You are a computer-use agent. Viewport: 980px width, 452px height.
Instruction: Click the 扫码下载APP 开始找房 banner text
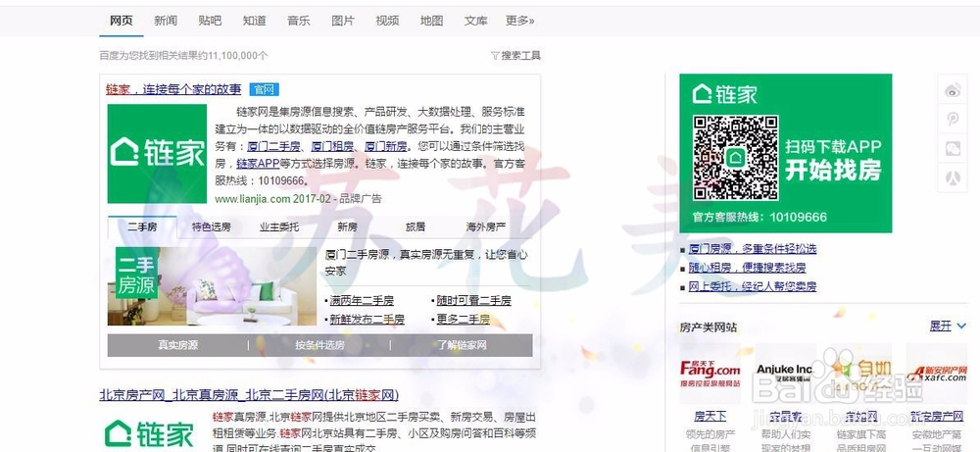point(833,159)
